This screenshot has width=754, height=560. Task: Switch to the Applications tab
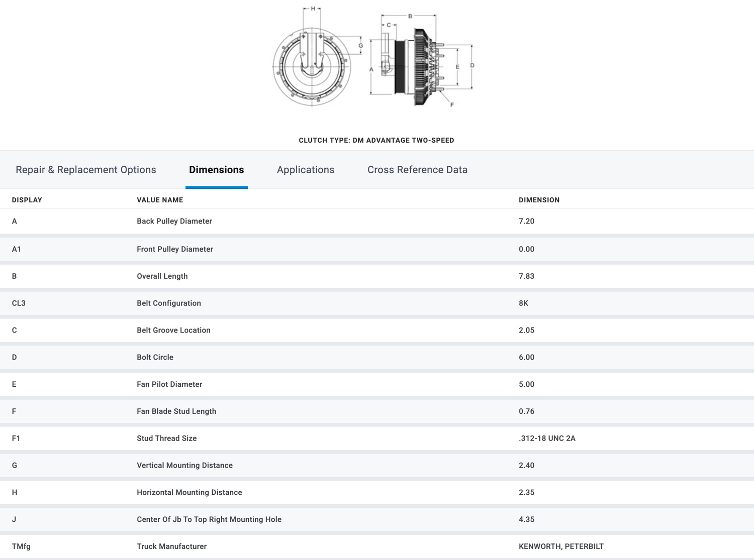[305, 170]
